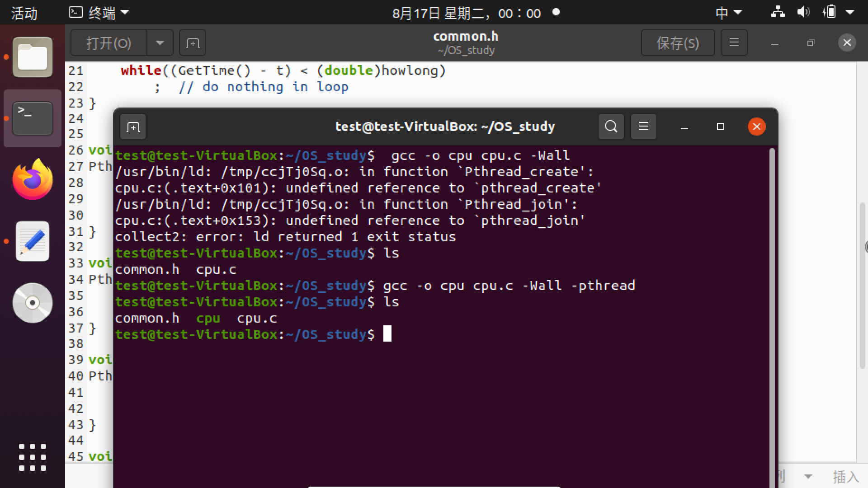868x488 pixels.
Task: Expand the 中 input method menu
Action: (728, 13)
